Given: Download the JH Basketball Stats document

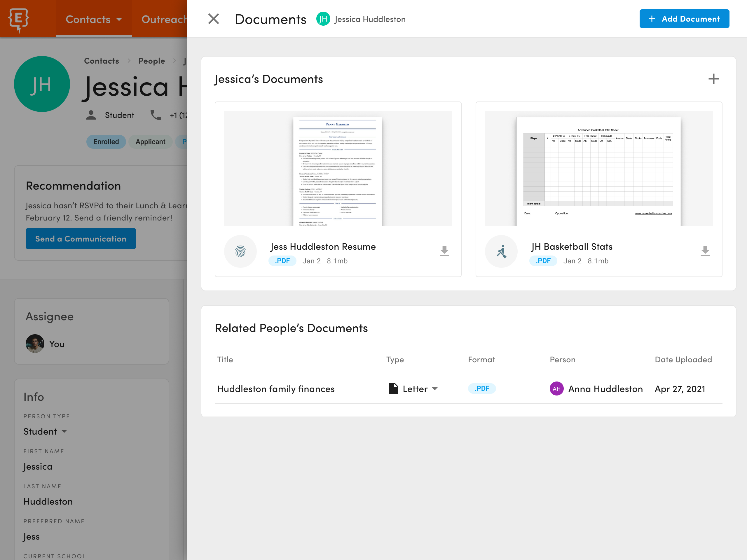Looking at the screenshot, I should 705,251.
